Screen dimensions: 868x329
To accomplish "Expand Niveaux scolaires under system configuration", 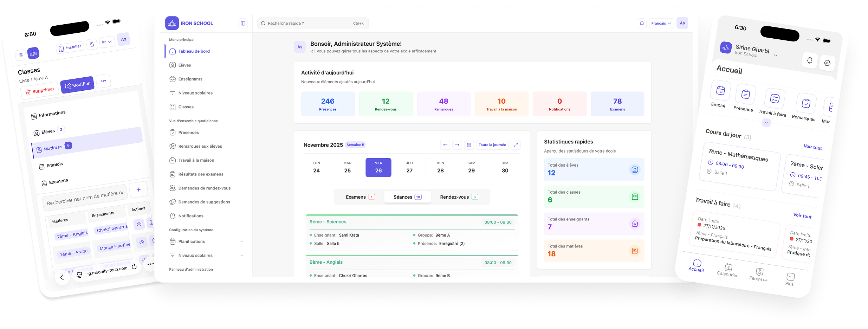I will [x=241, y=256].
